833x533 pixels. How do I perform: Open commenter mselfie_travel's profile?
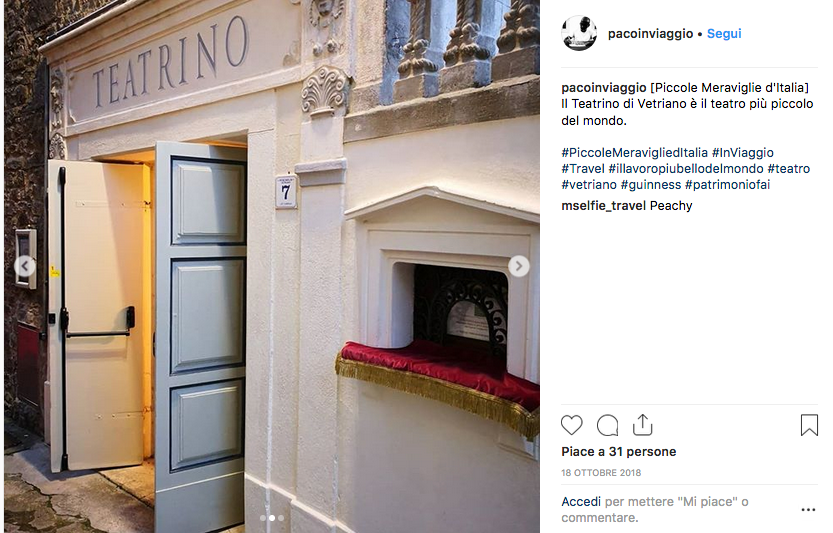[604, 206]
